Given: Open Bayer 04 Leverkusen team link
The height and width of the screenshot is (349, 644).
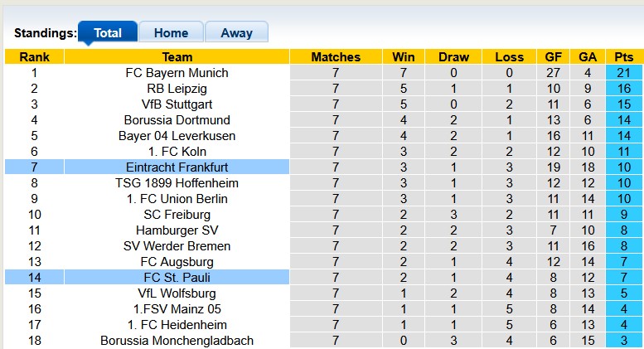Looking at the screenshot, I should point(177,136).
